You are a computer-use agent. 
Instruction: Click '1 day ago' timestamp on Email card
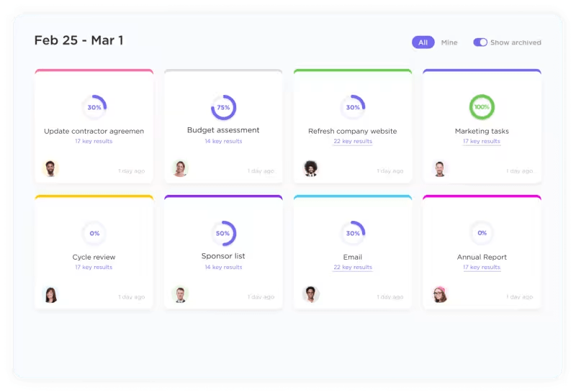click(390, 296)
